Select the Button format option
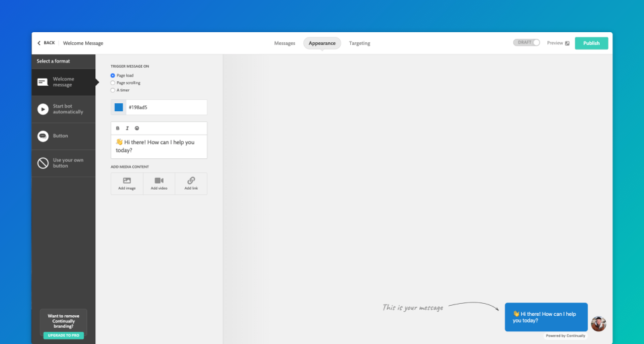The image size is (644, 344). 64,136
